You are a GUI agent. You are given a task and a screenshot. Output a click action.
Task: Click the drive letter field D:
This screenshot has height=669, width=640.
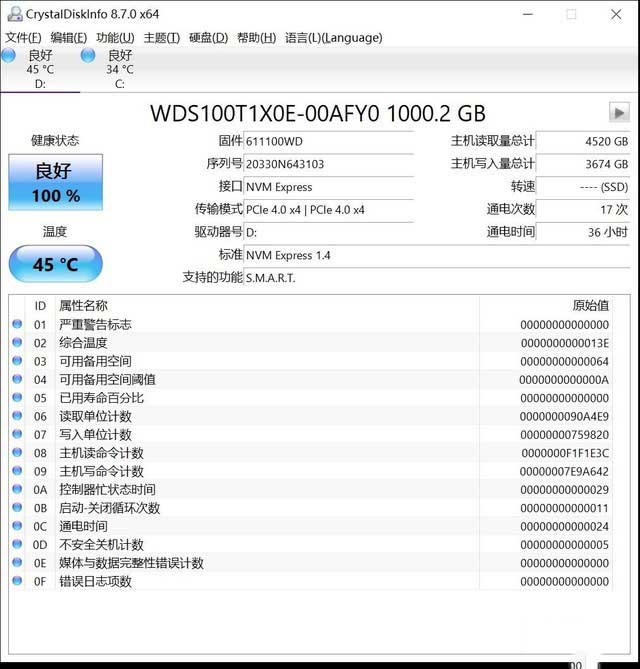(x=329, y=233)
